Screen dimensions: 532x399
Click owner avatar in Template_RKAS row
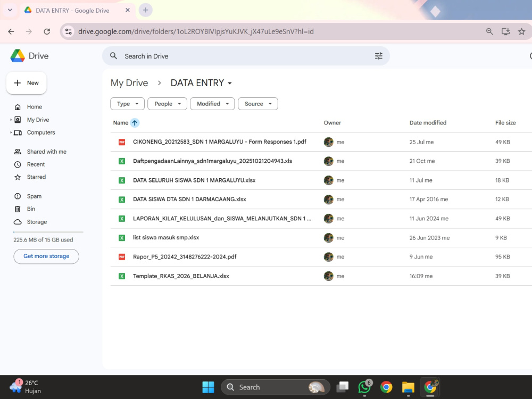[x=328, y=276]
